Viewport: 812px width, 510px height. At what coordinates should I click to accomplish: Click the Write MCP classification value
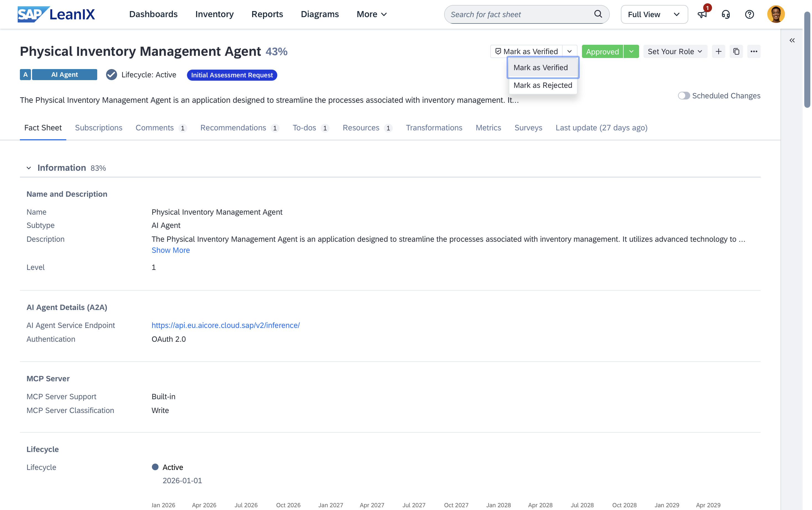tap(160, 410)
